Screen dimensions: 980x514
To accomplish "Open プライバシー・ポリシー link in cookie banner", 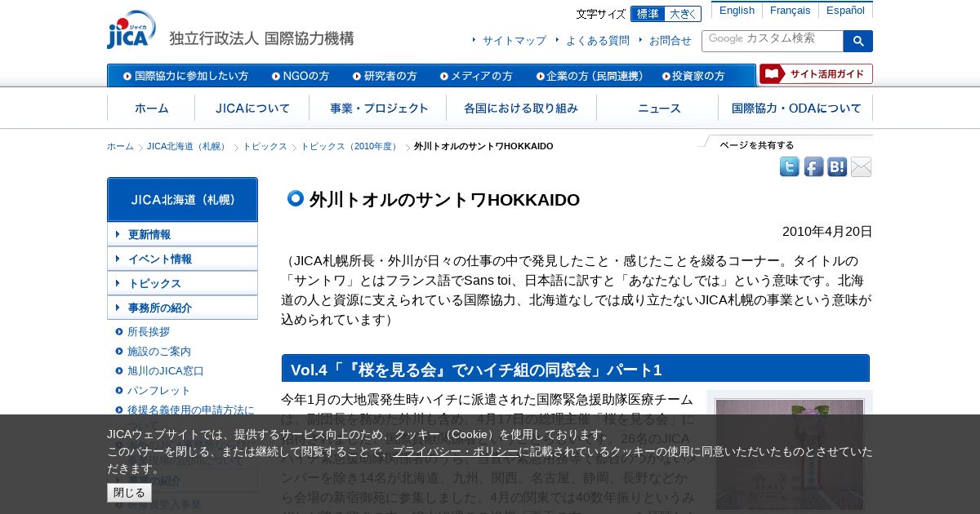I will [x=456, y=451].
